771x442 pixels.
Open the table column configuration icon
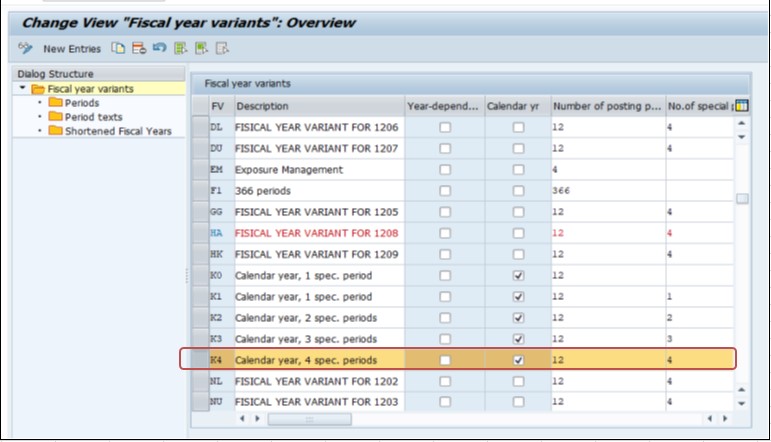(x=741, y=105)
